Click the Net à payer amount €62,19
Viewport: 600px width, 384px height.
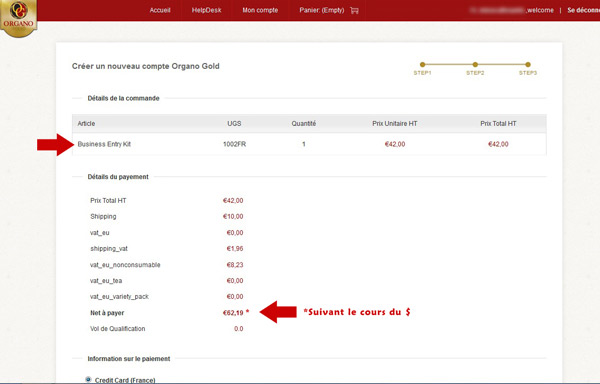click(x=233, y=313)
